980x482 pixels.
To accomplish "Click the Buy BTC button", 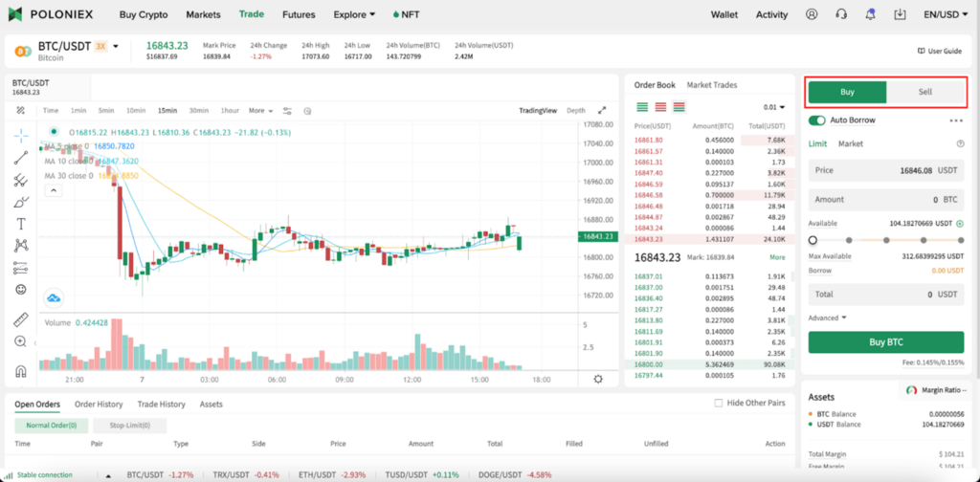I will [885, 342].
